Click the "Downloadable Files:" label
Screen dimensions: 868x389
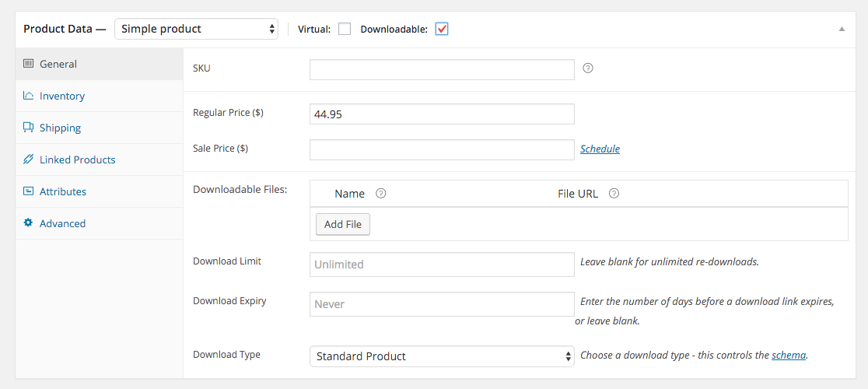click(x=240, y=189)
